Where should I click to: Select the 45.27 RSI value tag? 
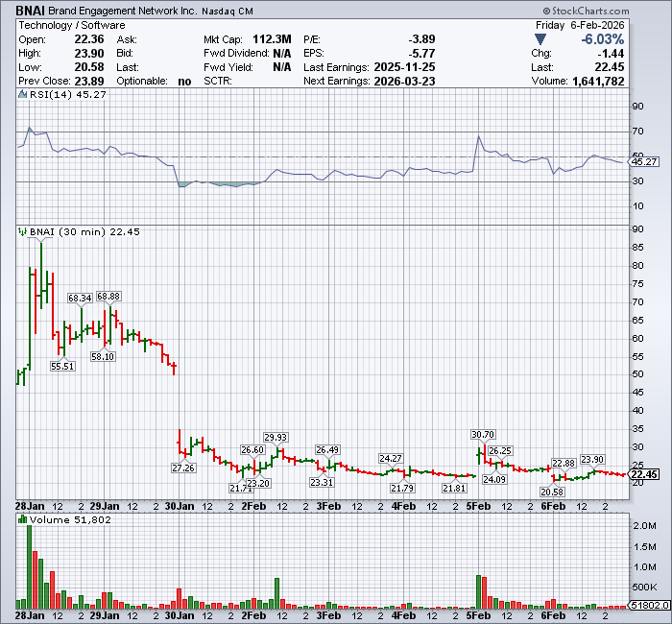click(647, 162)
